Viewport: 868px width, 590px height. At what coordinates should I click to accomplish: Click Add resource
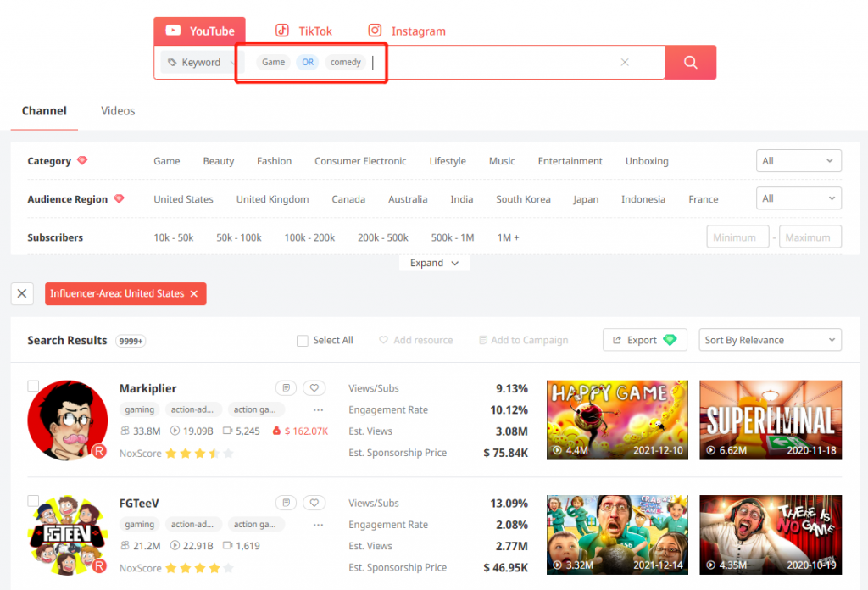[x=415, y=340]
